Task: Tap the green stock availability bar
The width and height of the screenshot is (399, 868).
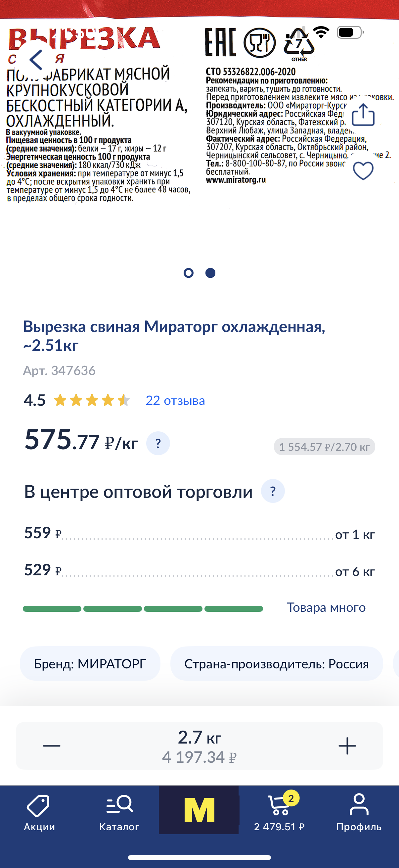Action: [143, 608]
